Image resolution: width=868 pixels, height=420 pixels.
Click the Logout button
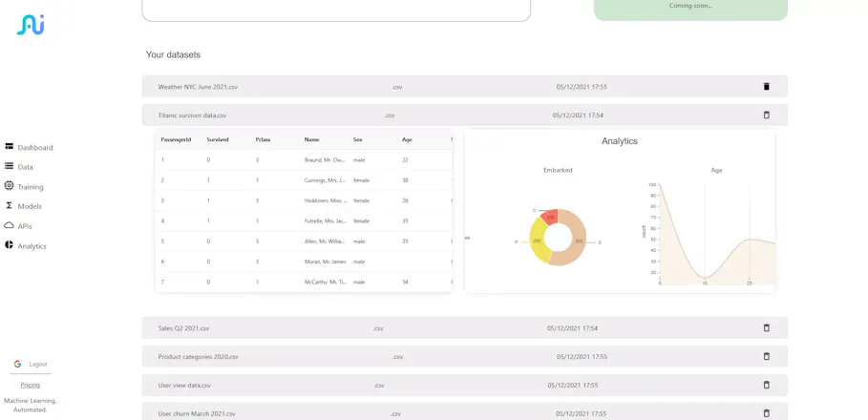click(x=38, y=364)
